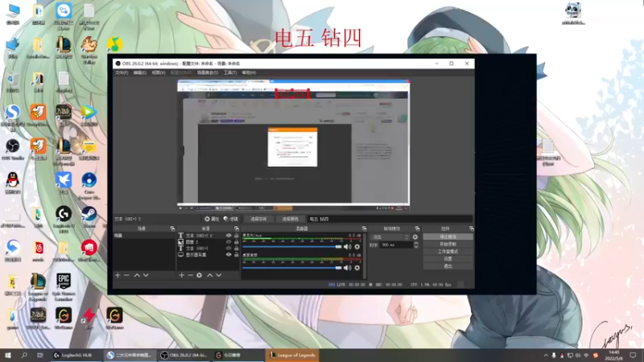Remove selected scene with minus icon
The width and height of the screenshot is (644, 362).
(126, 275)
